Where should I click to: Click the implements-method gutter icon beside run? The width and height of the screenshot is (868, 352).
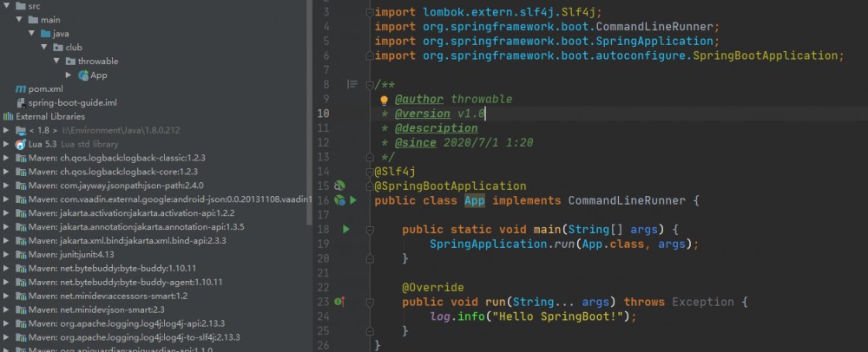tap(339, 301)
